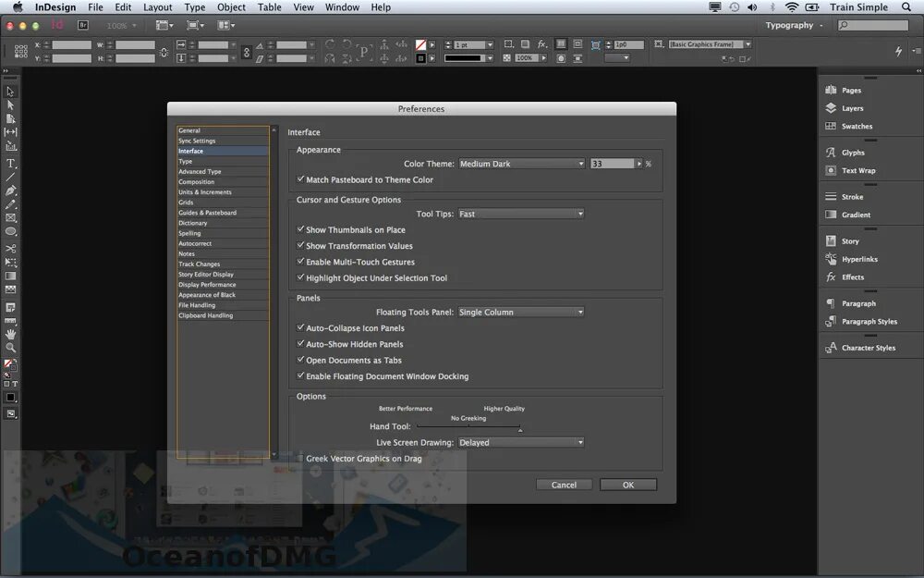Image resolution: width=924 pixels, height=578 pixels.
Task: Select the Gap tool
Action: click(x=10, y=132)
